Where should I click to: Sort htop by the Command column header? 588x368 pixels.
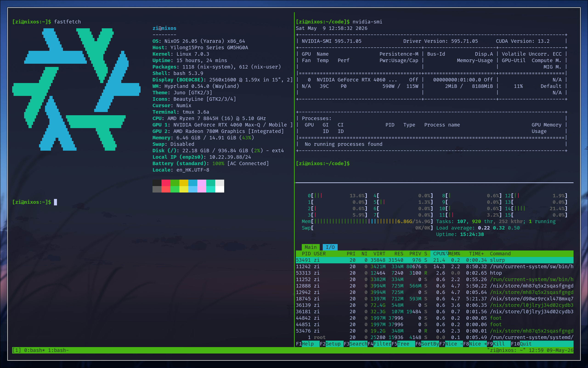[x=500, y=254]
